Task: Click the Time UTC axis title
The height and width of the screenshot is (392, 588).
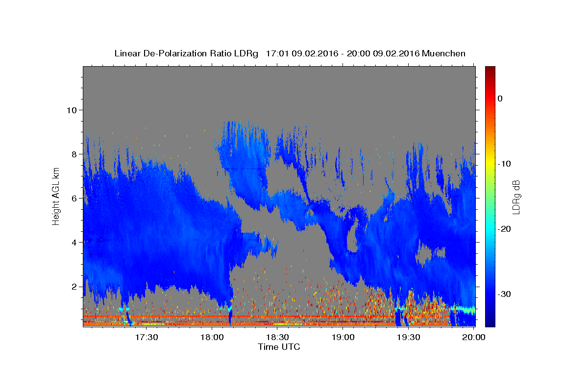Action: 279,347
